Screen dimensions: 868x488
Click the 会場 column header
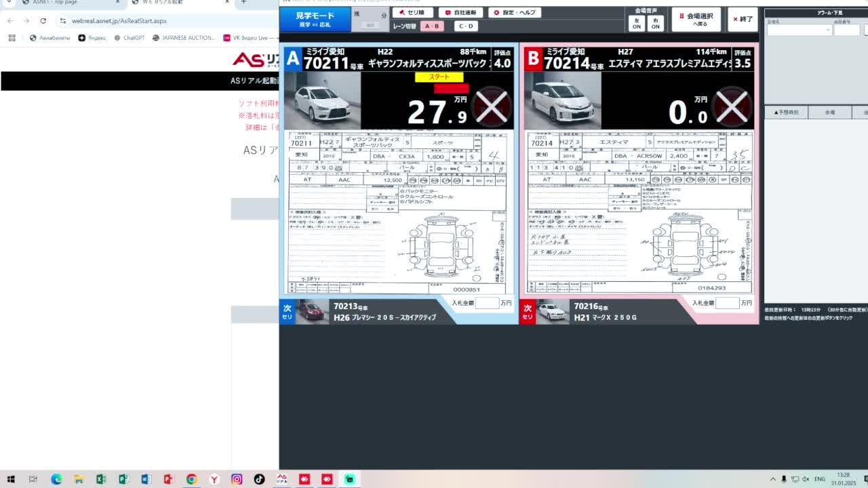pos(829,112)
